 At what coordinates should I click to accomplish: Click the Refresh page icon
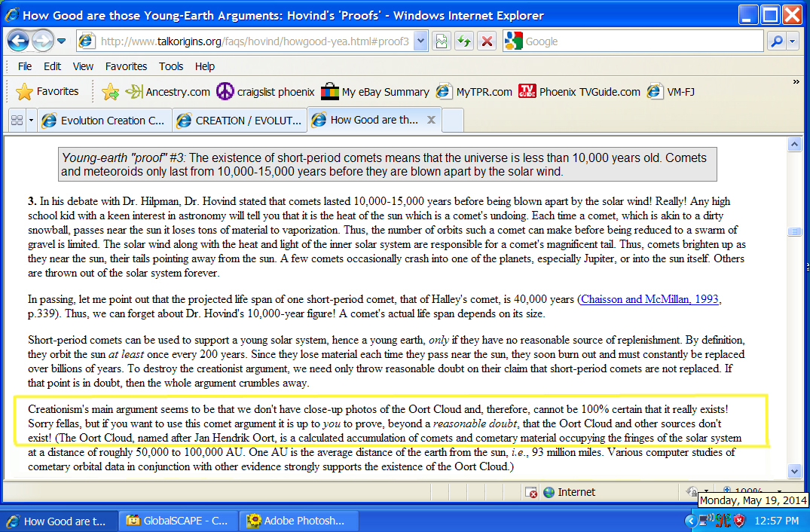tap(464, 41)
